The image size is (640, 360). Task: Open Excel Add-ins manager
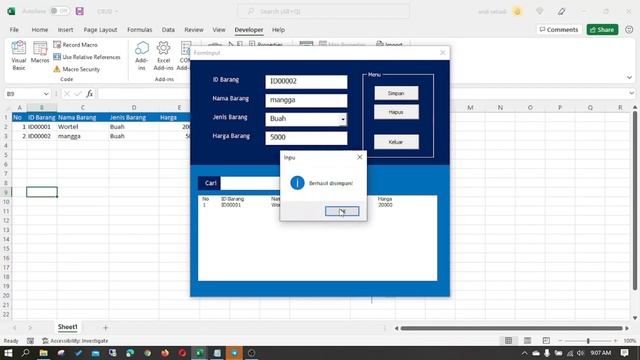tap(163, 56)
